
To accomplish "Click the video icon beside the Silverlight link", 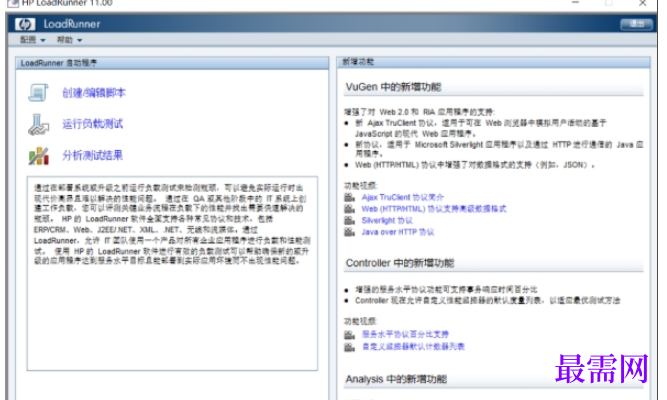I will tap(350, 220).
